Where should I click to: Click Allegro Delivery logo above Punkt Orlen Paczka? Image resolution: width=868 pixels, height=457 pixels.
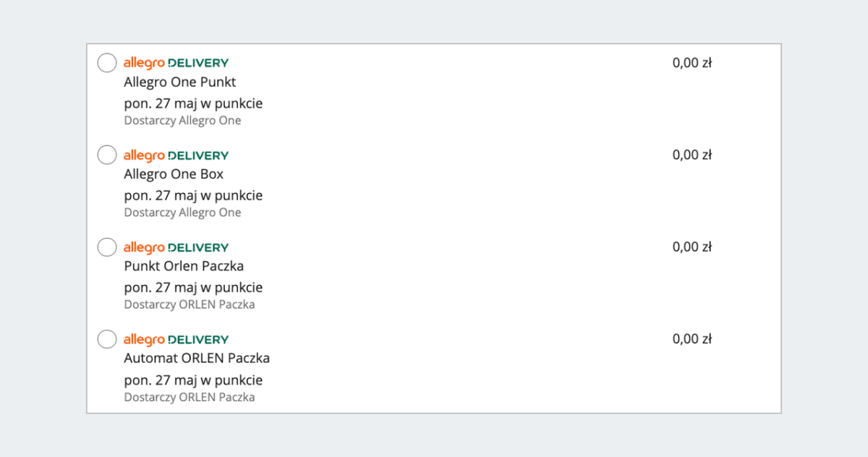[x=176, y=247]
